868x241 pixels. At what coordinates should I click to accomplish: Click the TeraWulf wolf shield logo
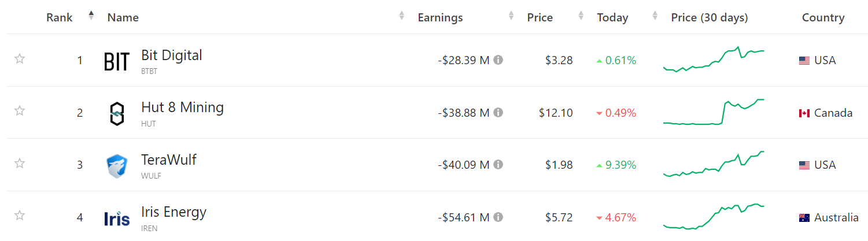(x=116, y=166)
